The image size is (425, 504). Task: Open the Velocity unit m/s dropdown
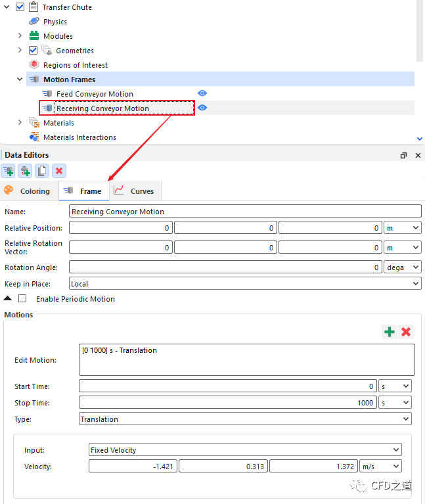click(x=380, y=466)
